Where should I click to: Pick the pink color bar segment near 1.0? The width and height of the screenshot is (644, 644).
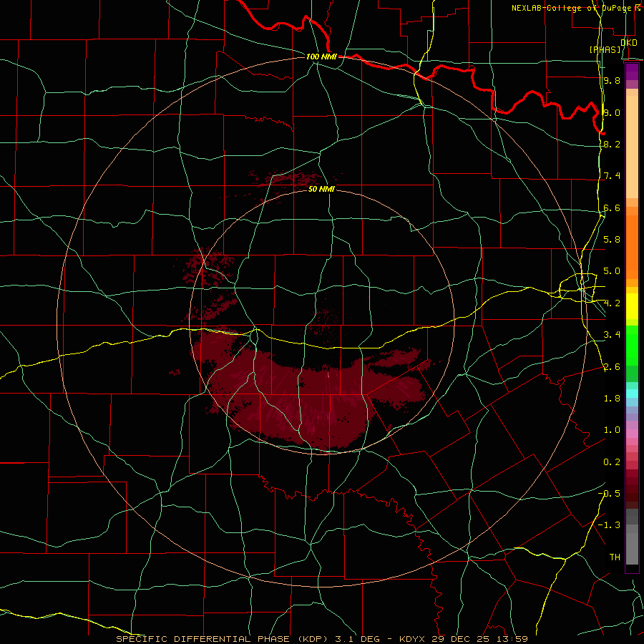632,434
